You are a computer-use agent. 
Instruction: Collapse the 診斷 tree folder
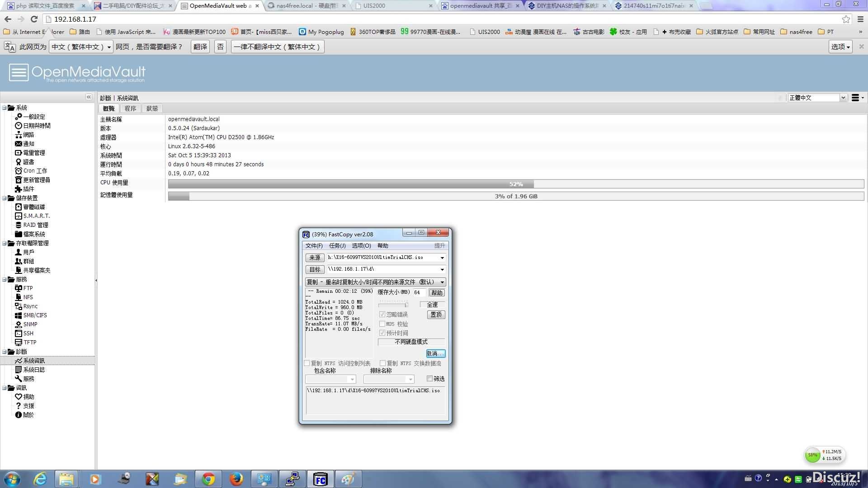pyautogui.click(x=5, y=352)
